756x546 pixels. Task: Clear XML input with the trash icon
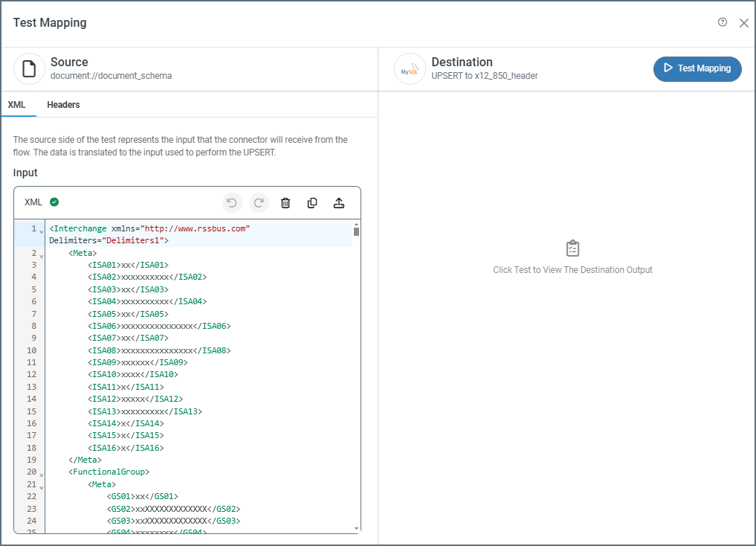(285, 202)
